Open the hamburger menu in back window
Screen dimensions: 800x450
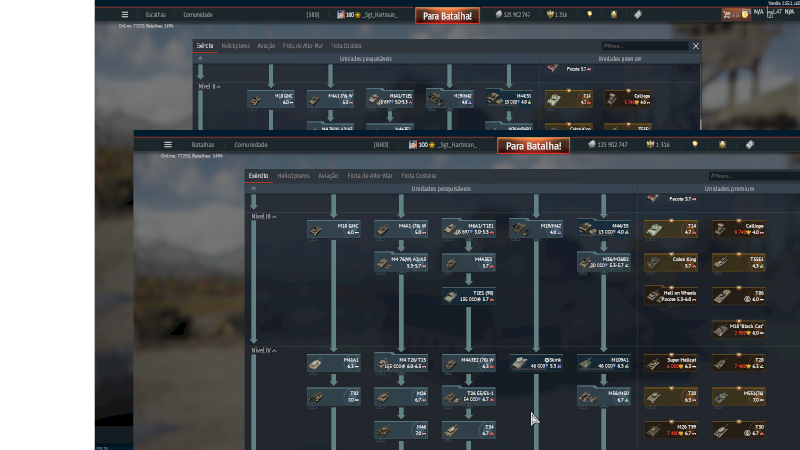tap(125, 15)
